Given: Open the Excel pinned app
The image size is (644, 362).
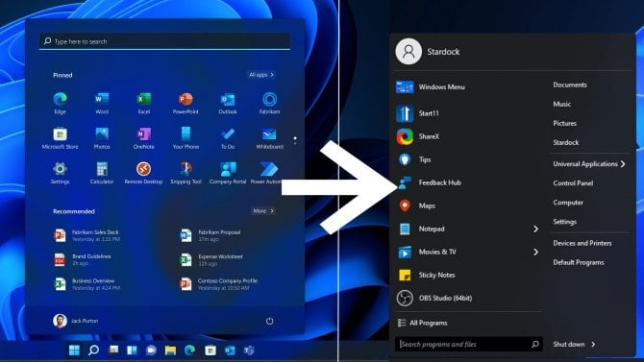Looking at the screenshot, I should point(144,103).
